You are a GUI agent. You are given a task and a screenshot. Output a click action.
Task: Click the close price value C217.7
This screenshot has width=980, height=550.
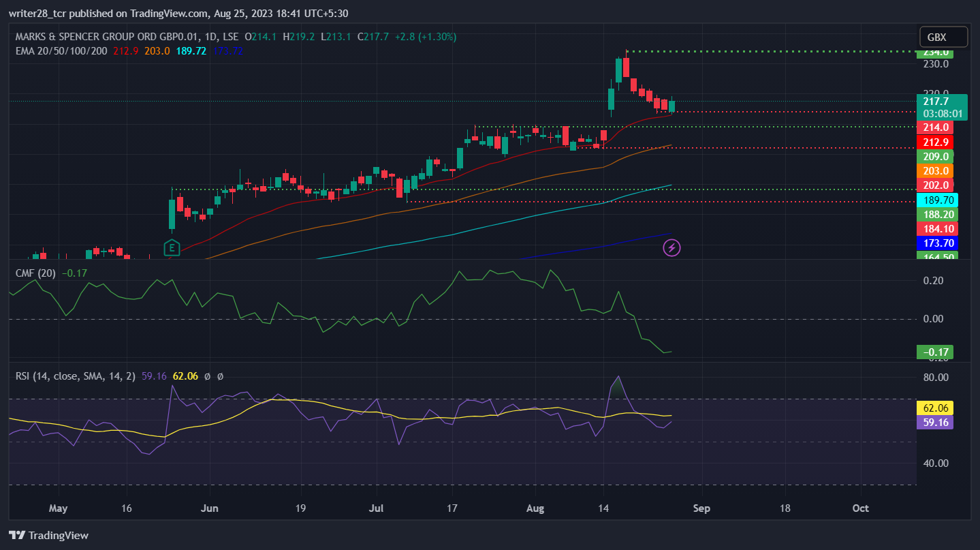pos(373,37)
